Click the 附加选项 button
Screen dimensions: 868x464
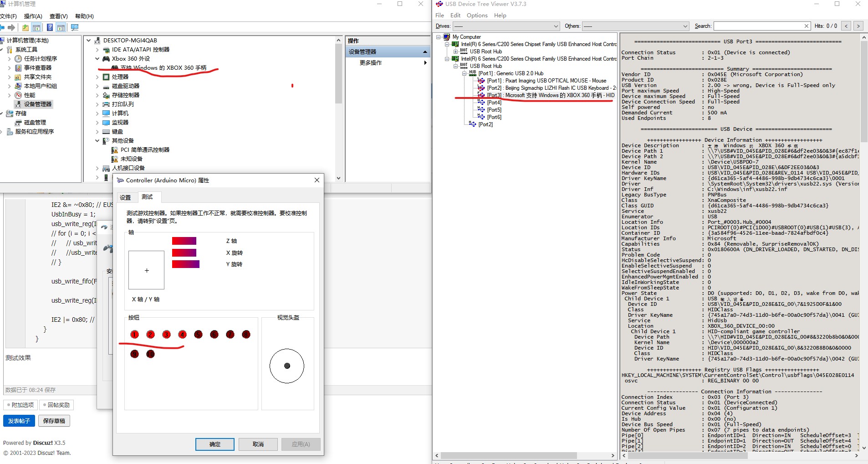(x=20, y=405)
